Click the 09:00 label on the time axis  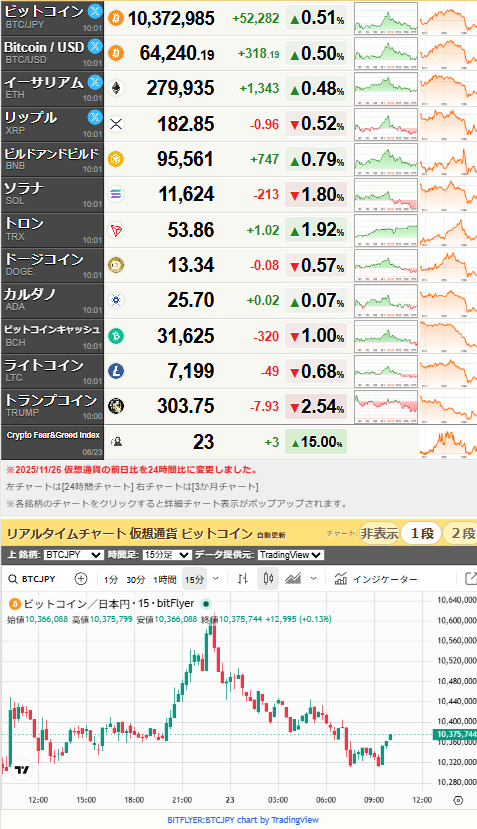coord(374,800)
